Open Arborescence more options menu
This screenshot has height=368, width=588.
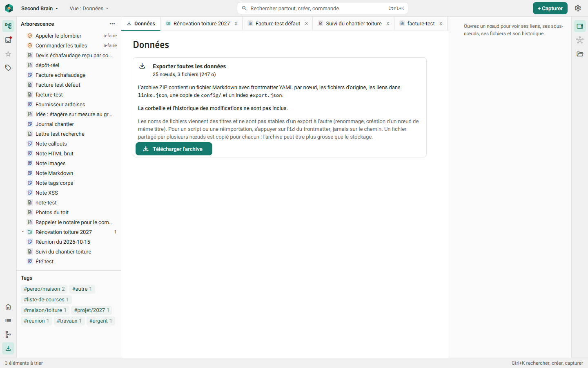pos(112,24)
